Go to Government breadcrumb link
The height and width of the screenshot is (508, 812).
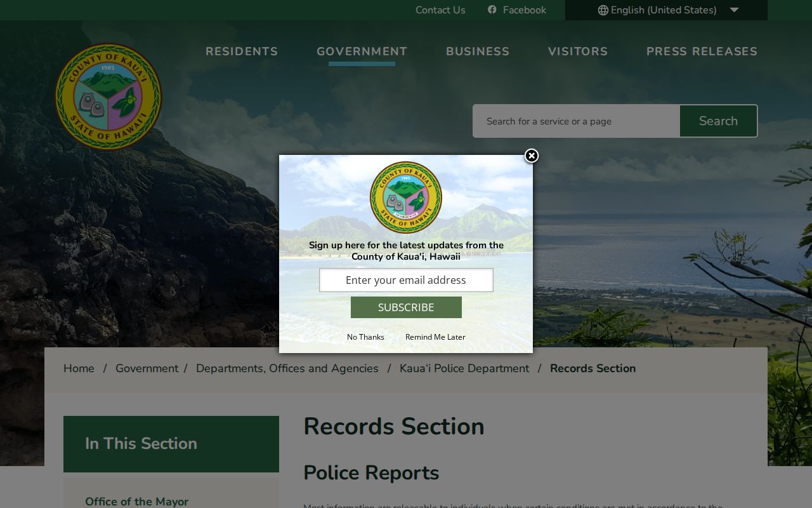147,368
